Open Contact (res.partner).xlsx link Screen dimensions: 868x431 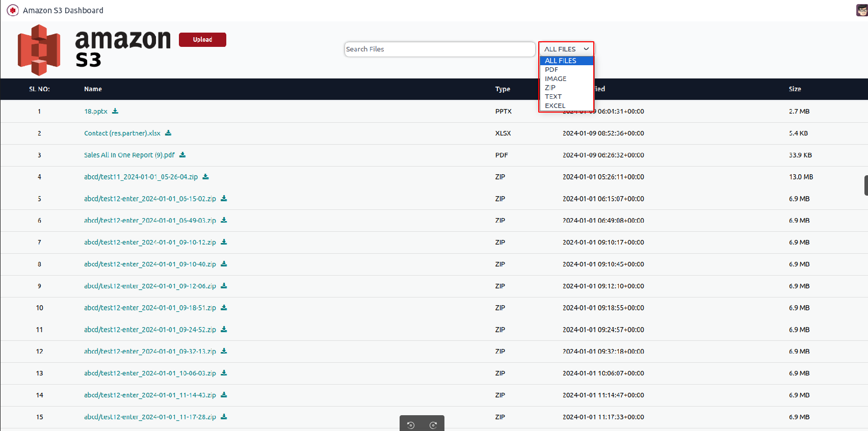click(x=122, y=133)
